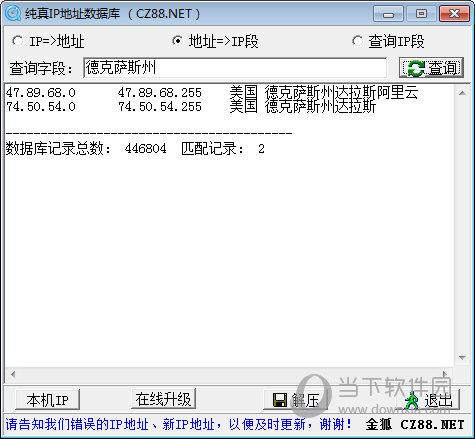475x439 pixels.
Task: Minimize the 纯真IP地址数据库 window
Action: pyautogui.click(x=388, y=14)
